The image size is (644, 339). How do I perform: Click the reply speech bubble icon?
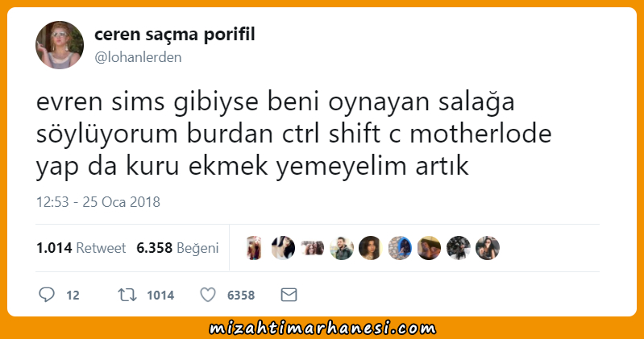coord(47,295)
